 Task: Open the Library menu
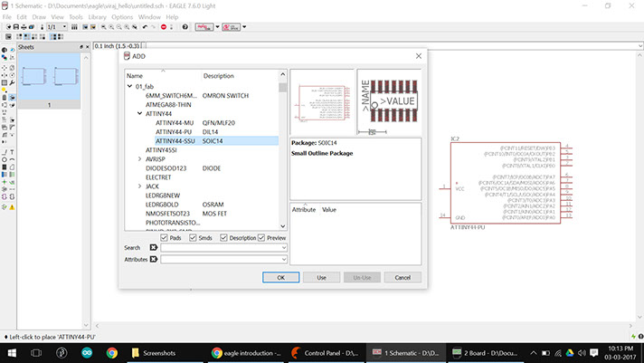tap(98, 17)
